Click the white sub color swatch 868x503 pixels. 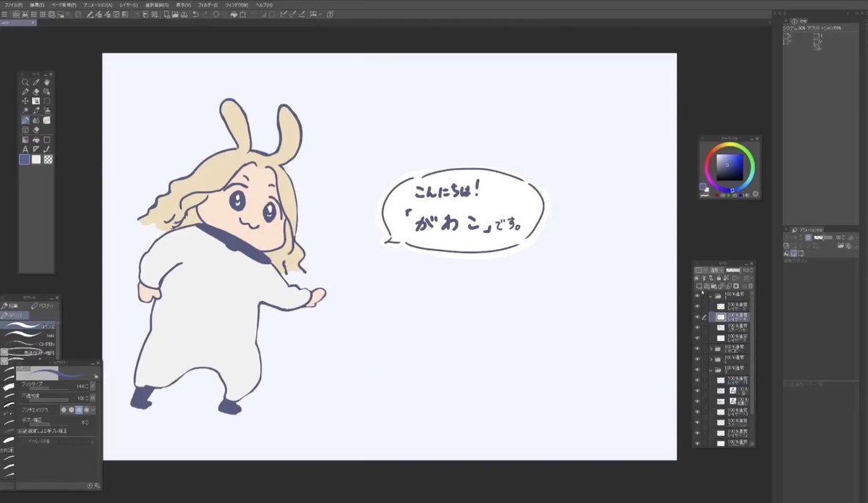point(36,159)
